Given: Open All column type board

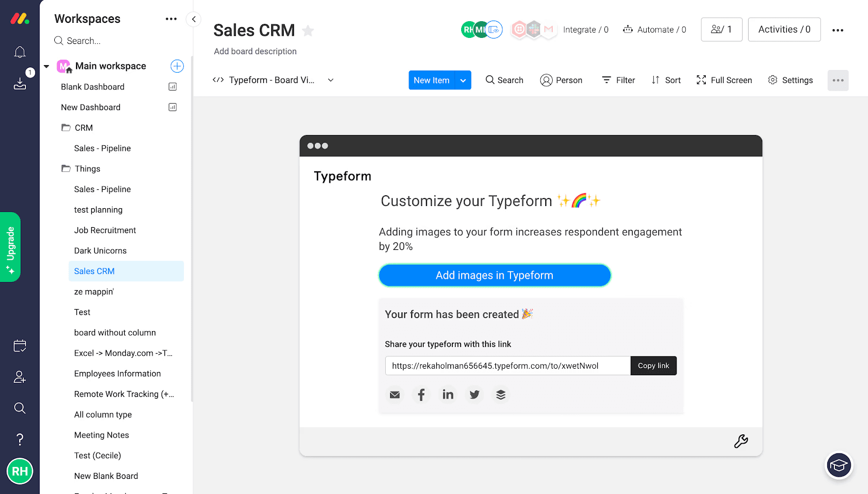Looking at the screenshot, I should coord(103,415).
